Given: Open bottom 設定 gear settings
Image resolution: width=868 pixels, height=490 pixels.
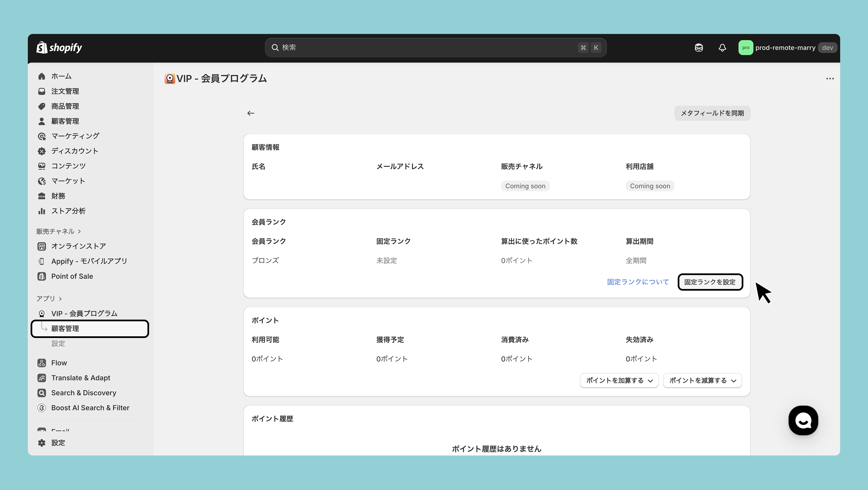Looking at the screenshot, I should click(58, 443).
